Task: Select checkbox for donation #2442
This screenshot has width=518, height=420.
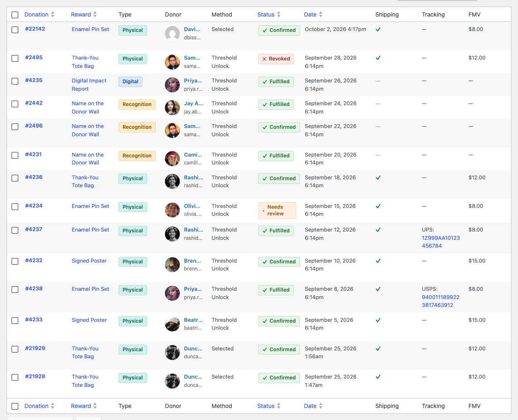Action: click(15, 104)
